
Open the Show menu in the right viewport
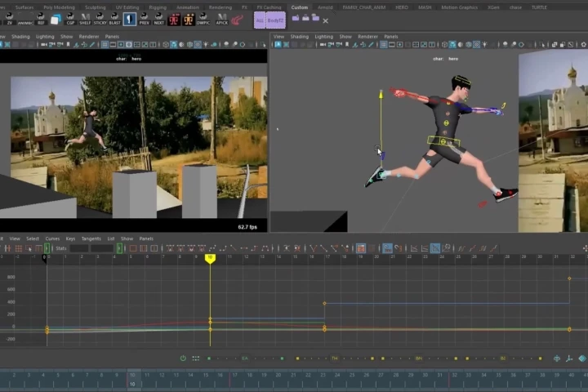(345, 37)
